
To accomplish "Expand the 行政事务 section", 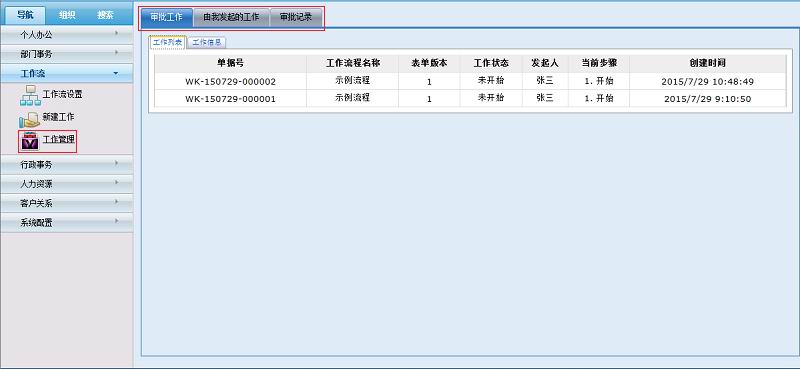I will pyautogui.click(x=67, y=165).
